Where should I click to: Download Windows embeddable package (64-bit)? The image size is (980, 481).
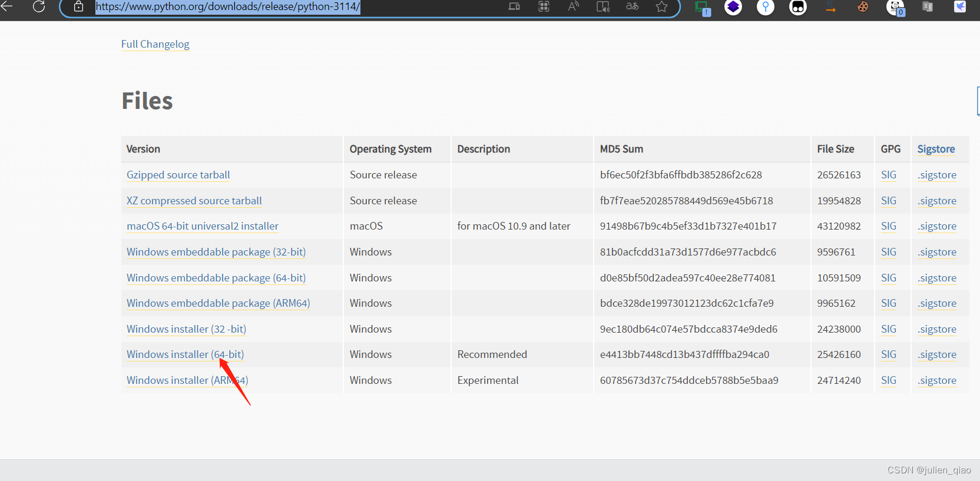coord(216,278)
